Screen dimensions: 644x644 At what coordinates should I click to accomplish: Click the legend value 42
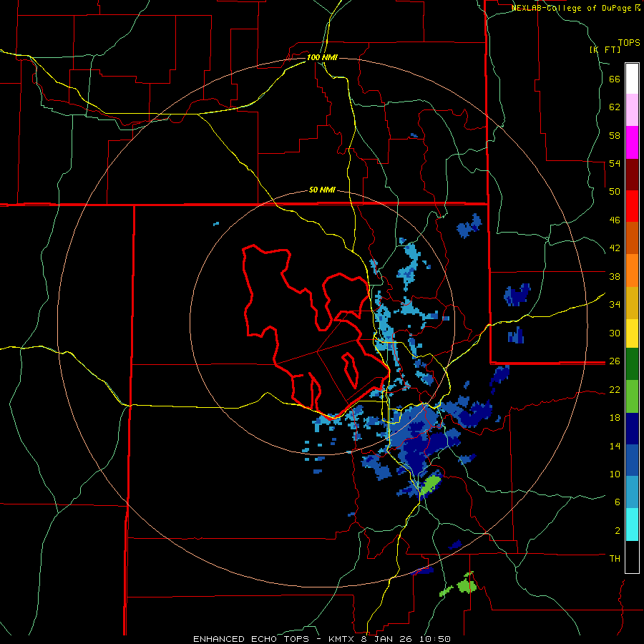[615, 248]
